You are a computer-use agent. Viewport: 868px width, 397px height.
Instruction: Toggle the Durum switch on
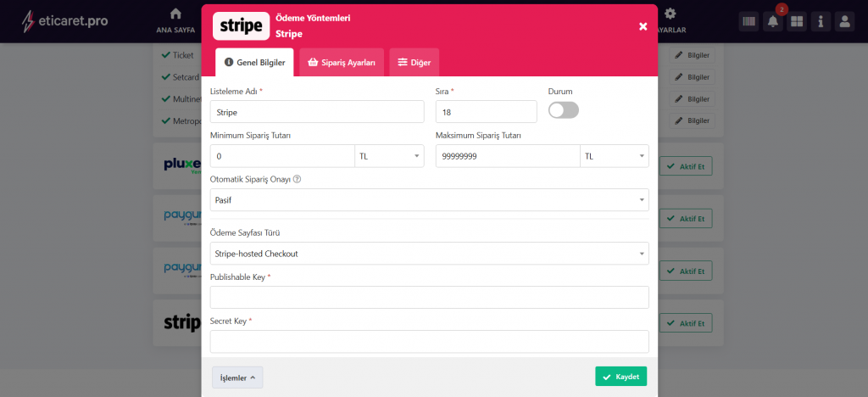coord(564,110)
